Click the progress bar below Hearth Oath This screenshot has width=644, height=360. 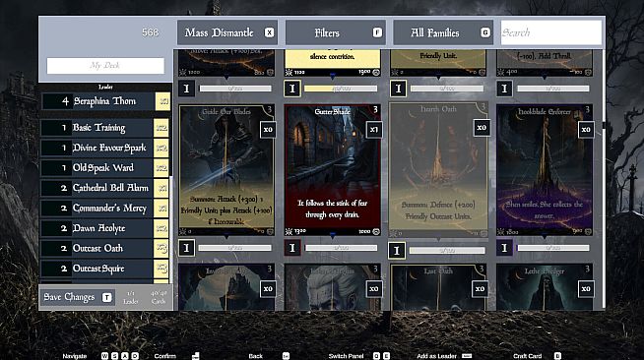coord(447,251)
